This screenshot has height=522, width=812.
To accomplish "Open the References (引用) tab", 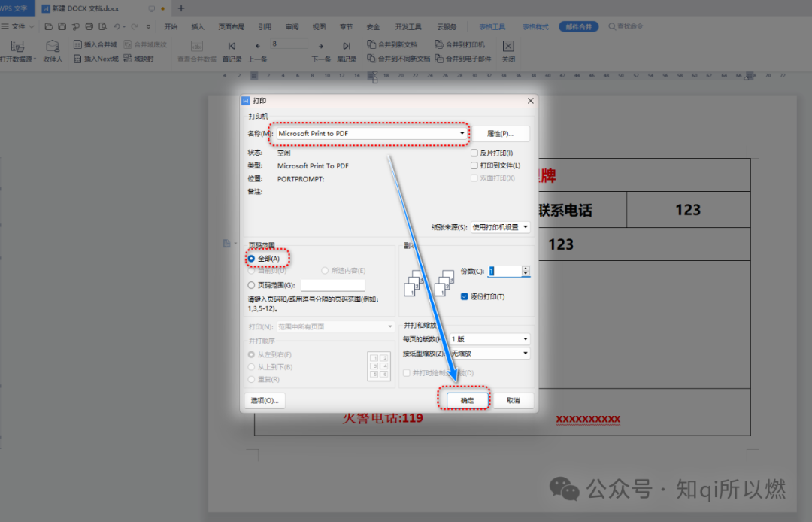I will click(x=265, y=26).
